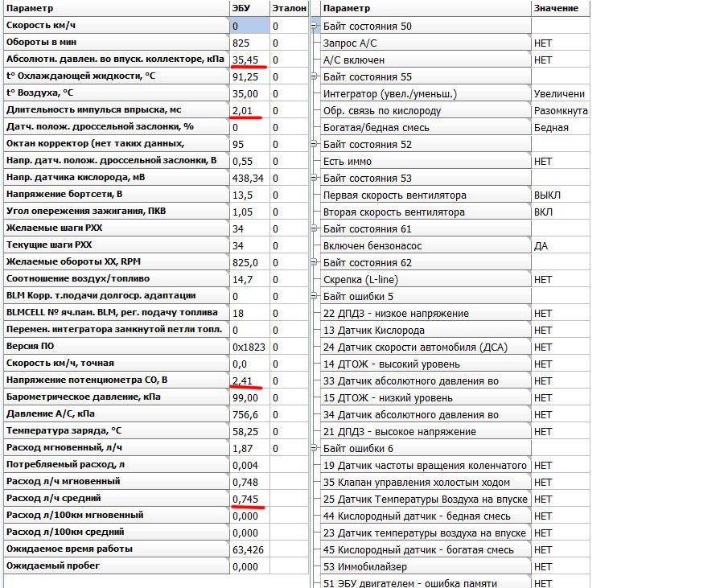This screenshot has width=724, height=588.
Task: Click the 'Эталон' column header
Action: [x=289, y=8]
